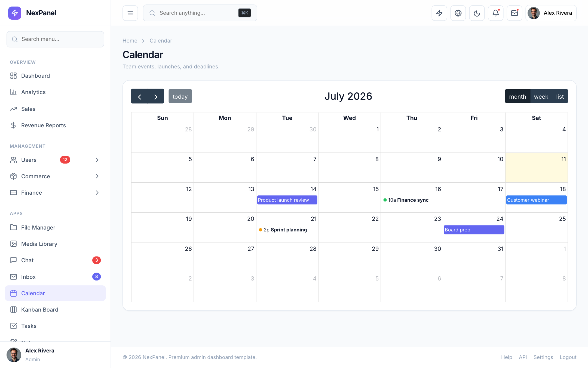Open messages envelope icon in header

[x=514, y=13]
